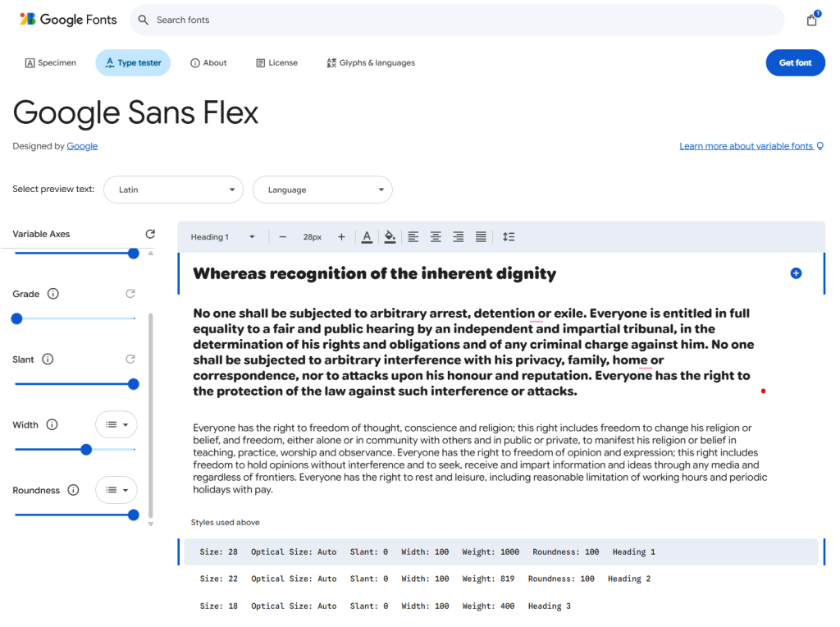840x627 pixels.
Task: Decrease font size with minus icon
Action: tap(283, 236)
